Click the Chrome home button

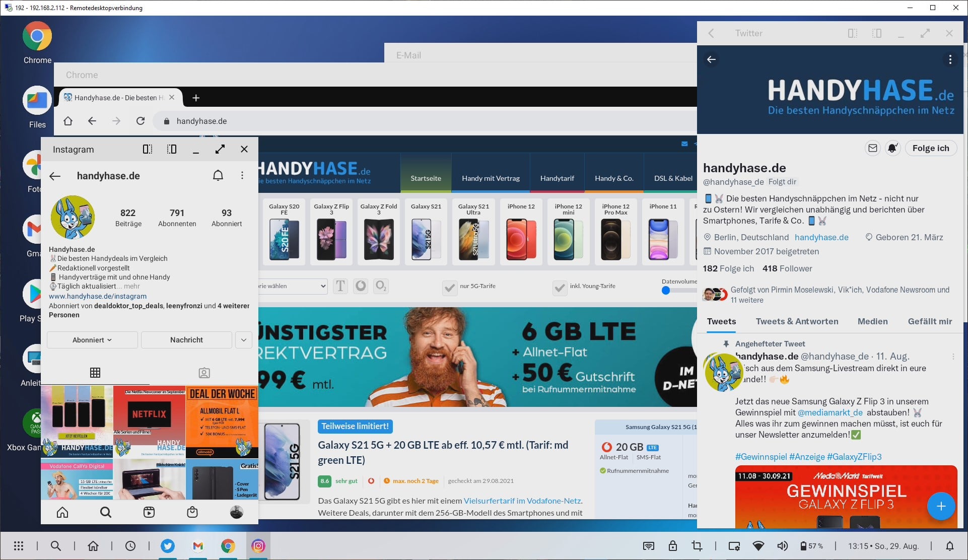coord(68,121)
